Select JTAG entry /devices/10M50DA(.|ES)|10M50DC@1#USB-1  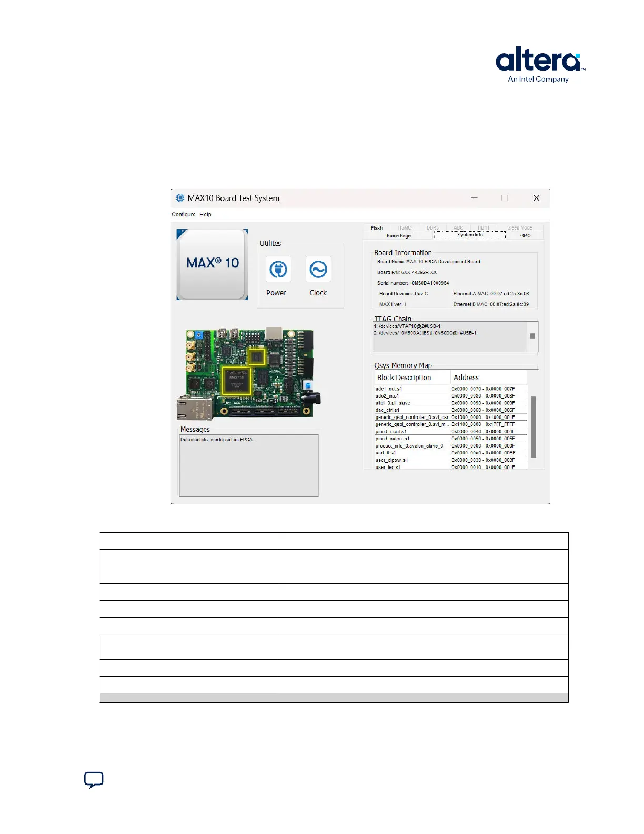pos(425,333)
